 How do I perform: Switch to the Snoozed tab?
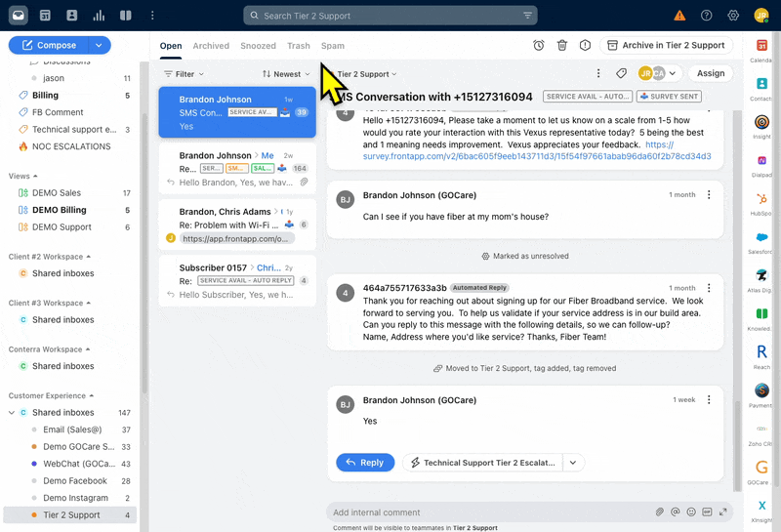pyautogui.click(x=258, y=46)
